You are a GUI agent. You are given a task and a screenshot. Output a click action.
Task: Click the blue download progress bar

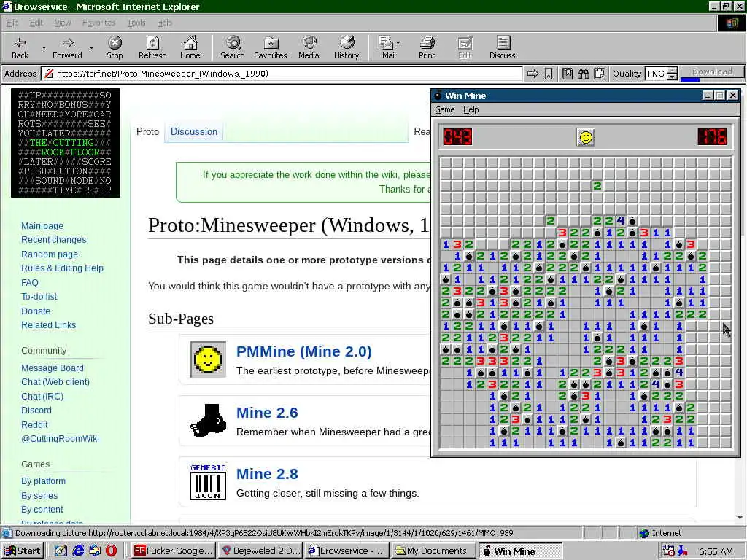[x=690, y=79]
